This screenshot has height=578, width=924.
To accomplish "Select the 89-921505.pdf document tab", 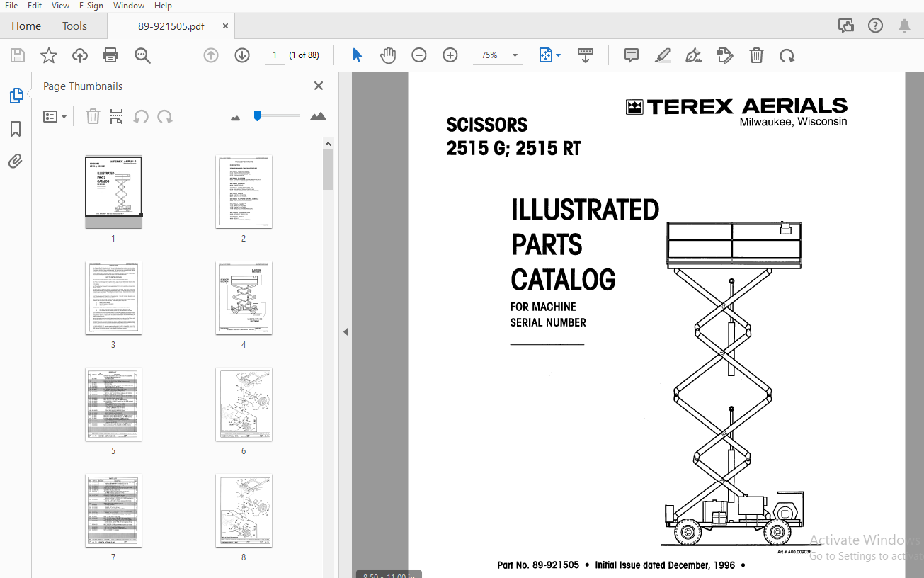I will [171, 26].
